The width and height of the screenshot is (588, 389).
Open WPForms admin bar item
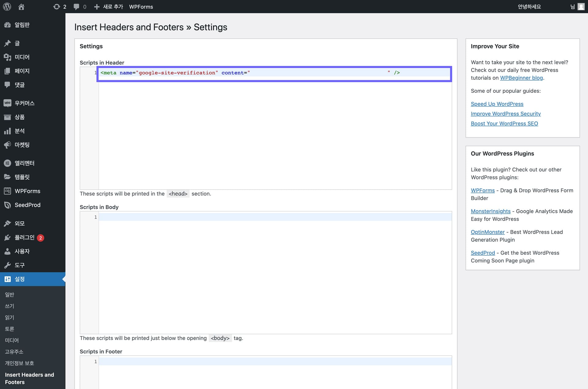[141, 6]
